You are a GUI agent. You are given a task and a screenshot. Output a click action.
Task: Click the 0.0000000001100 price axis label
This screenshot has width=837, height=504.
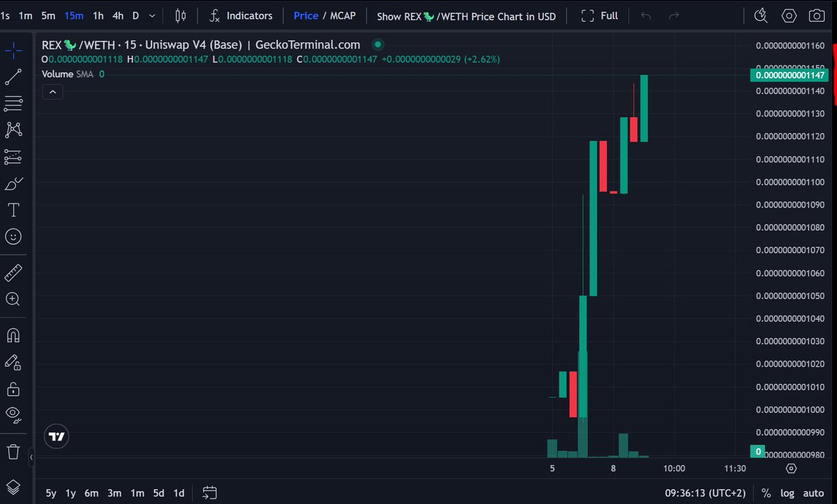tap(790, 182)
